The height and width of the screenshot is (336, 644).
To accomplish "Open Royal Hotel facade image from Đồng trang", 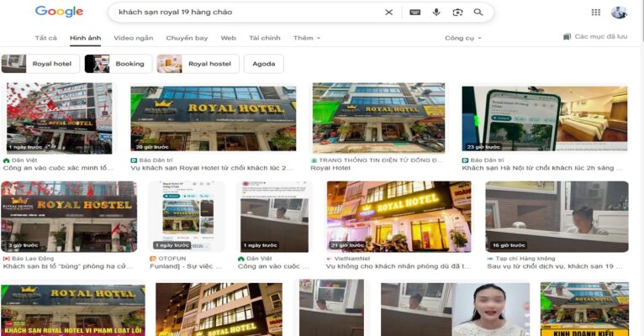I will point(378,118).
